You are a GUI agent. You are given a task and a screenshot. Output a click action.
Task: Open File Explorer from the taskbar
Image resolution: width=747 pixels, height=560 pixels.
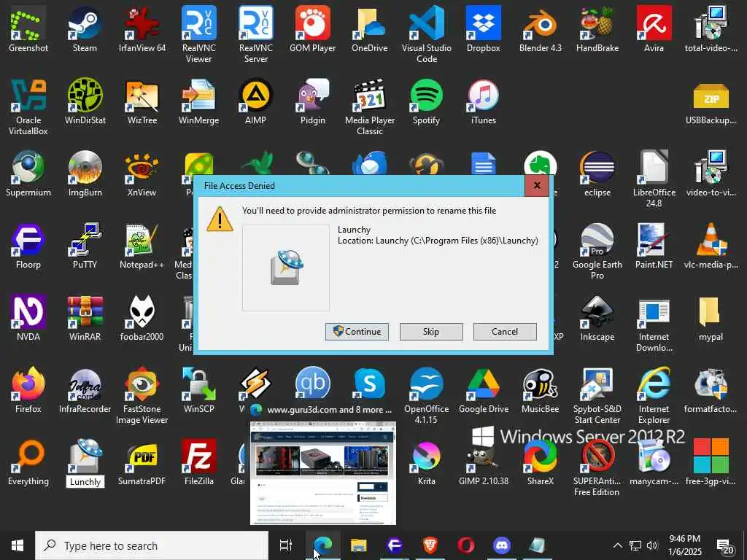pos(358,545)
